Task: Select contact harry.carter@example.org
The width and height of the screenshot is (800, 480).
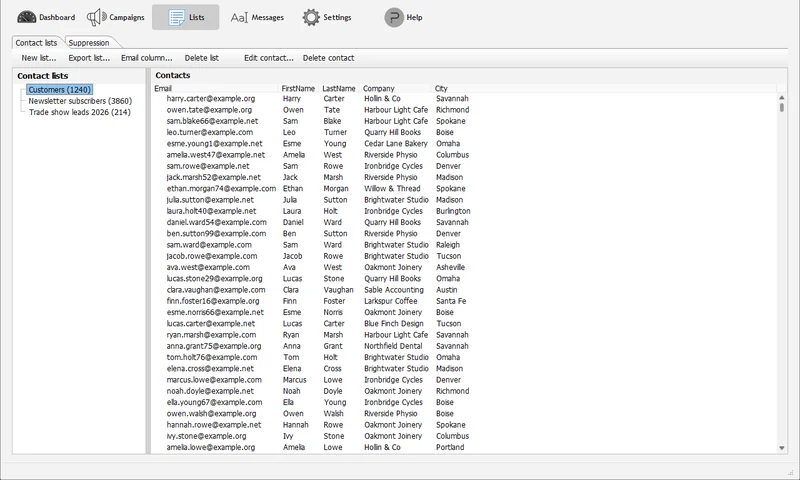Action: [211, 98]
